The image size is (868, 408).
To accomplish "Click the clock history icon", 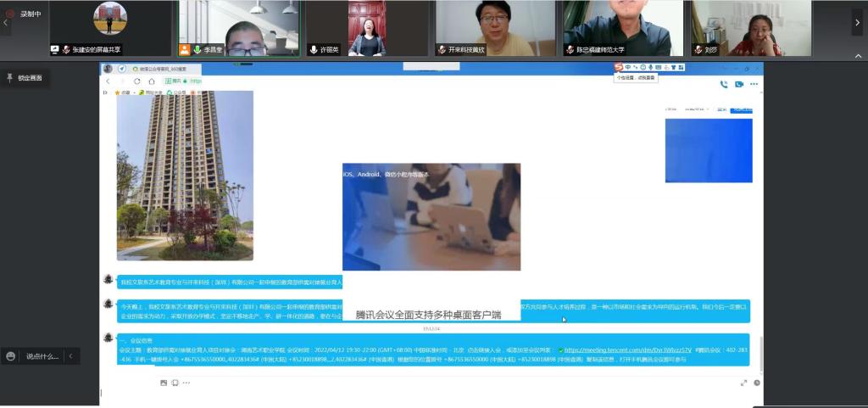I will 757,383.
